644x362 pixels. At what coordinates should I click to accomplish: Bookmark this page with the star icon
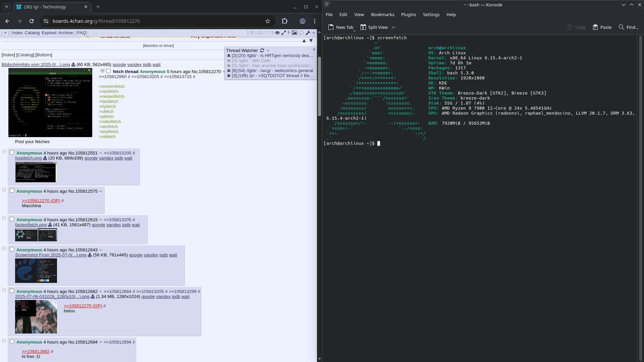(x=268, y=21)
